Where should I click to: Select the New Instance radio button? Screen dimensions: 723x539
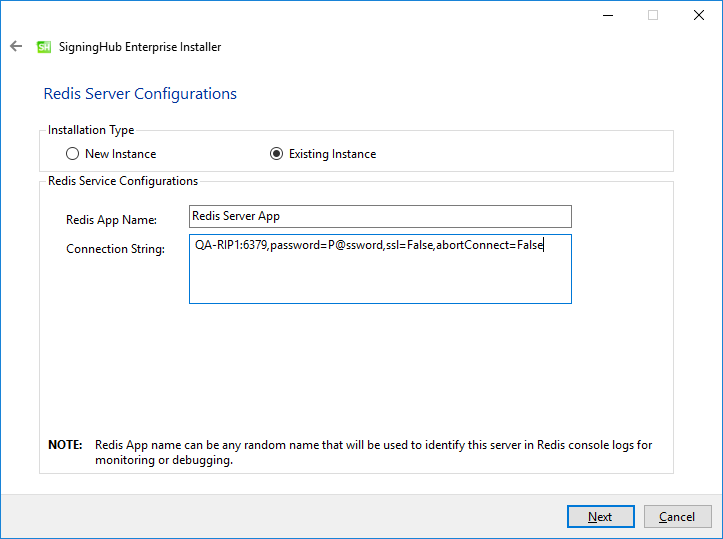point(72,154)
